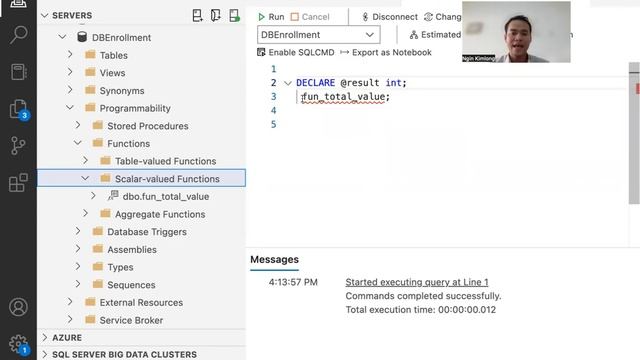Click the New Server Group icon in the Servers header
Image resolution: width=640 pixels, height=360 pixels.
(x=216, y=16)
